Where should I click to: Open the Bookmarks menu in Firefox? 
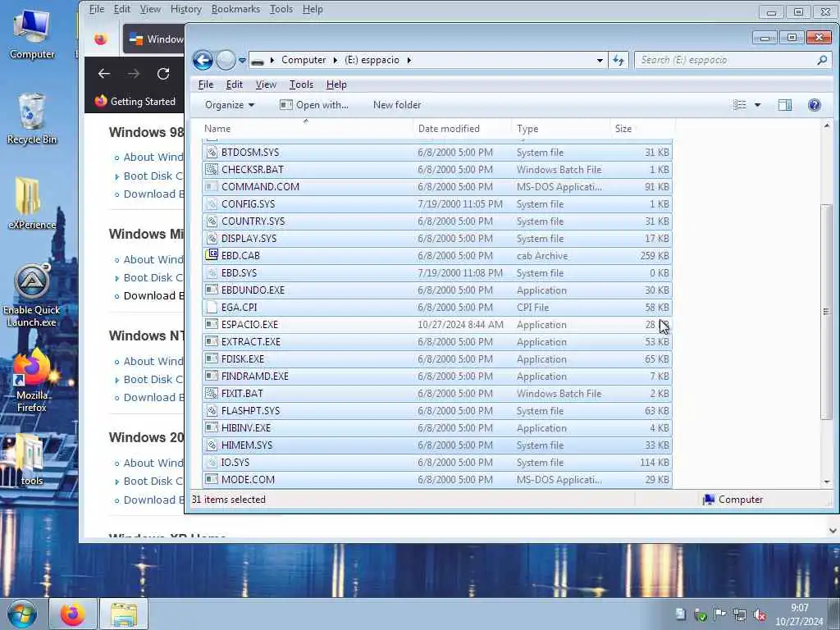pos(235,9)
